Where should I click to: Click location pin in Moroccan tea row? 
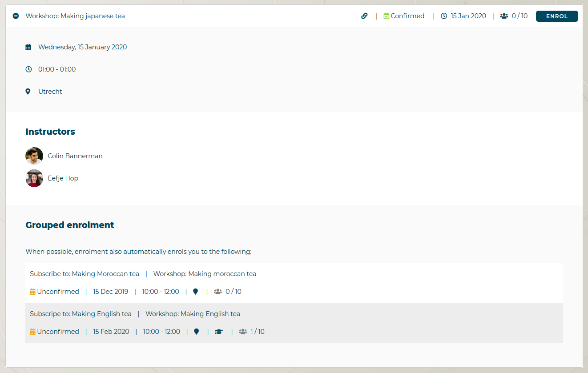point(195,292)
